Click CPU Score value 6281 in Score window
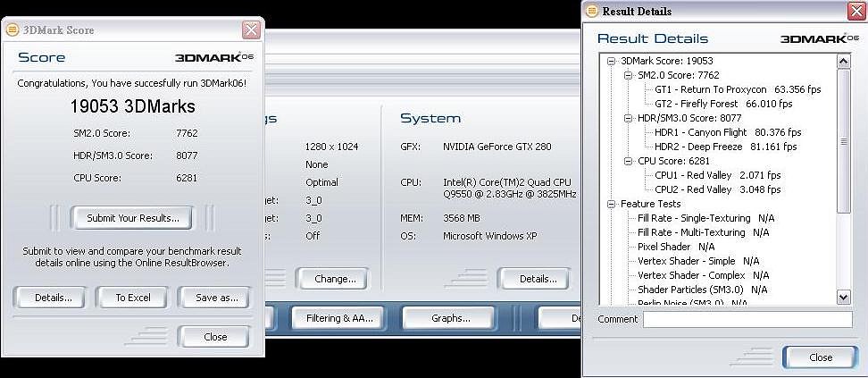The image size is (868, 378). click(x=187, y=178)
